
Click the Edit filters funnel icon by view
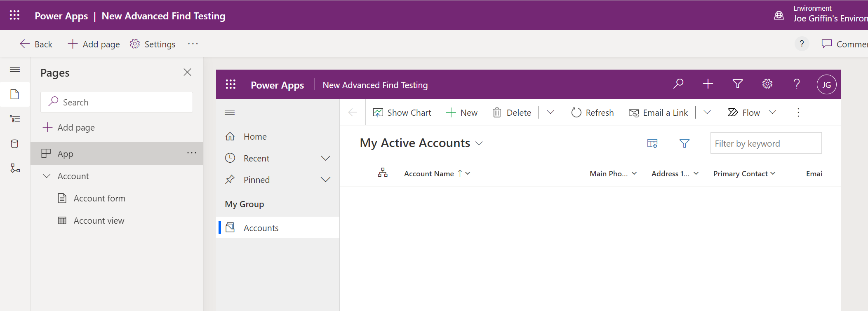[685, 143]
